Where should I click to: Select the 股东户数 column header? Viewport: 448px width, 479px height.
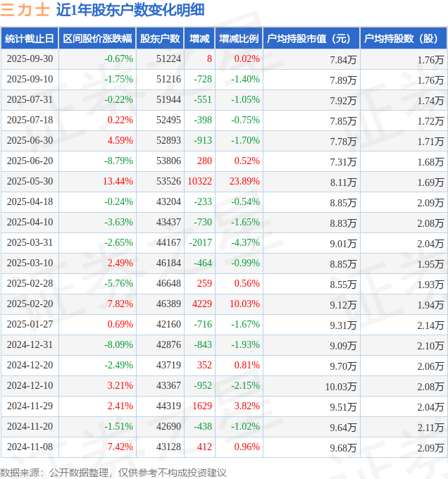pyautogui.click(x=159, y=39)
